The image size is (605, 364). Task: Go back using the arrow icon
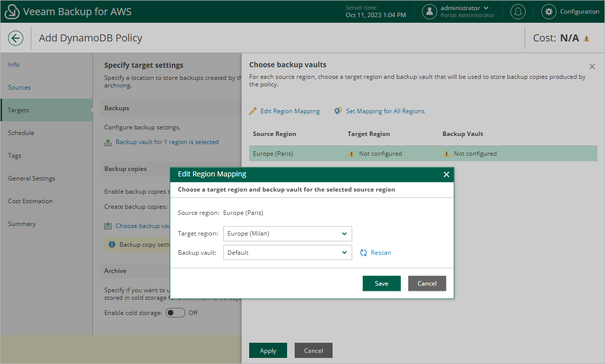pos(16,38)
